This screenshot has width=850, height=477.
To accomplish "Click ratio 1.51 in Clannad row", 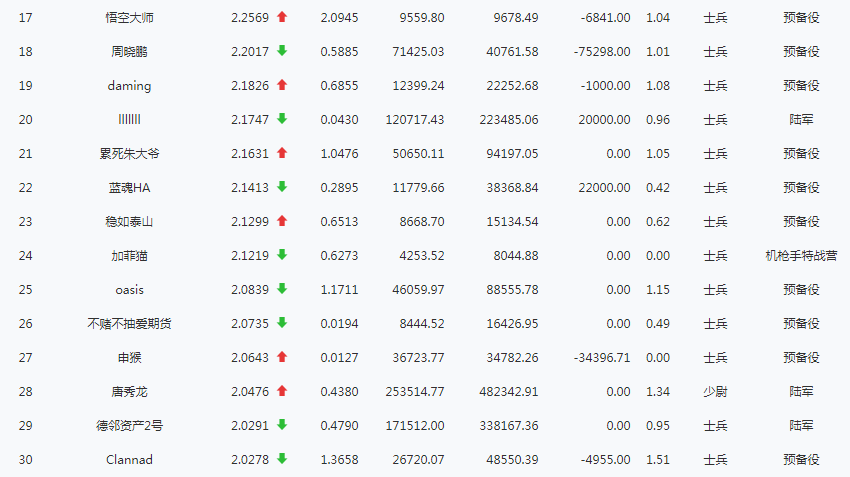I will (x=658, y=460).
